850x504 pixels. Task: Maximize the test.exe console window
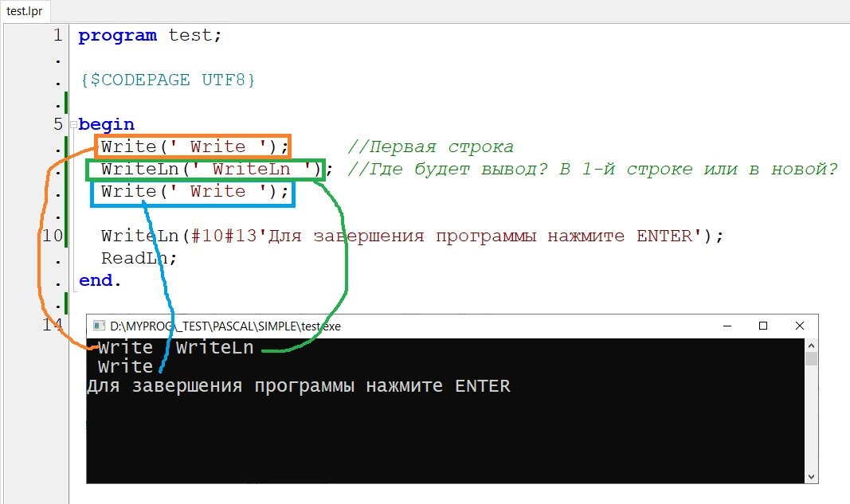pos(763,326)
